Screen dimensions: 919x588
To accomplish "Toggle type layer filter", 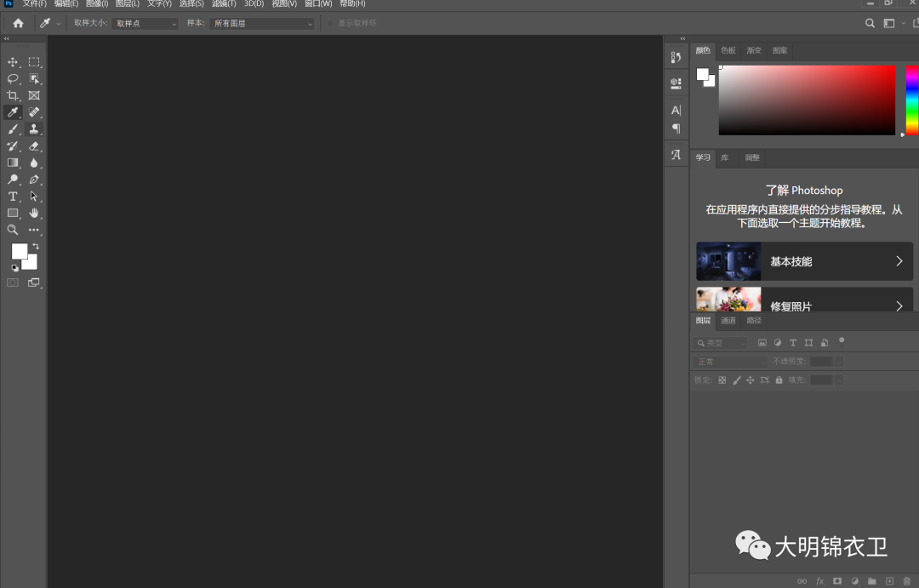I will (x=793, y=343).
